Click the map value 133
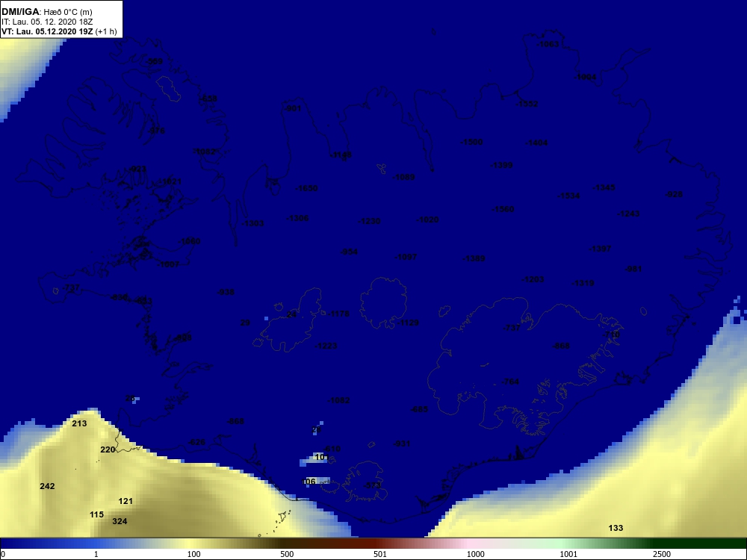Screen dimensions: 747x560 coord(616,528)
